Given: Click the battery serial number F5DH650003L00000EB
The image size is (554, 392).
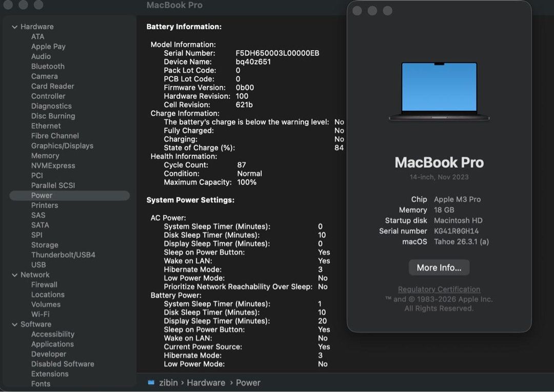Looking at the screenshot, I should pos(278,53).
